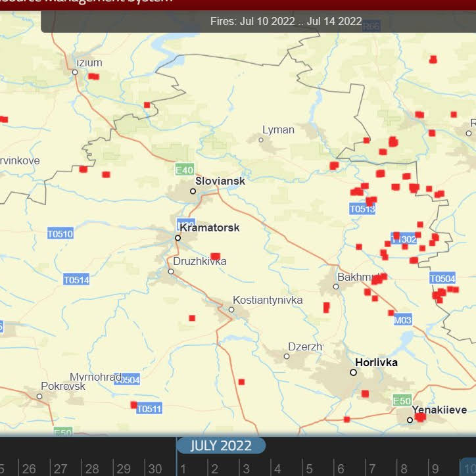Viewport: 476px width, 476px height.
Task: Click the T0510 road shield
Action: 60,234
